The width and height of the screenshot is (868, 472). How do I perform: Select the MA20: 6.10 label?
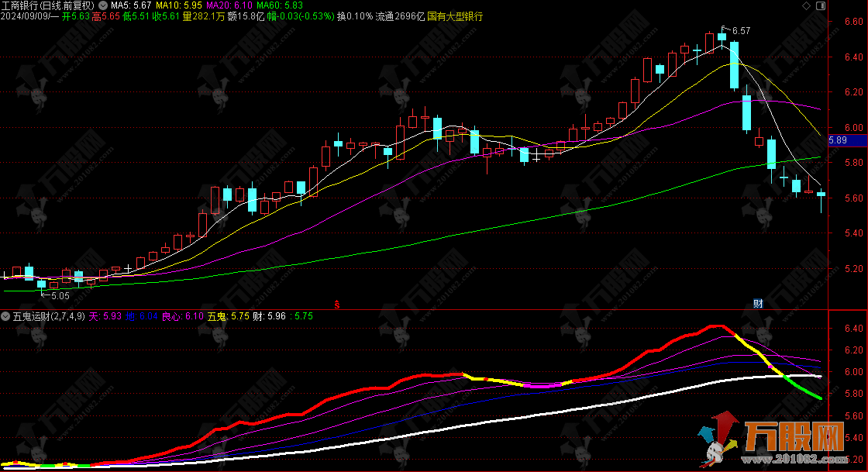[x=229, y=5]
